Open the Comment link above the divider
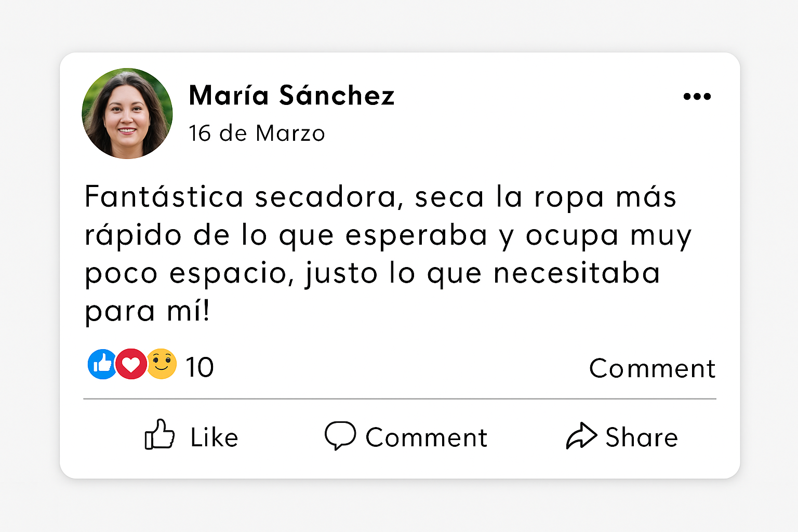 (x=652, y=369)
